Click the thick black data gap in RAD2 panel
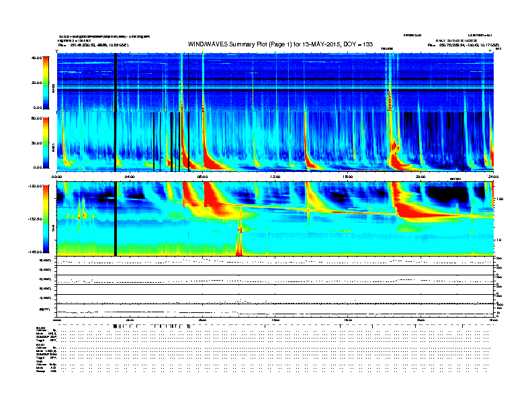 coord(116,82)
